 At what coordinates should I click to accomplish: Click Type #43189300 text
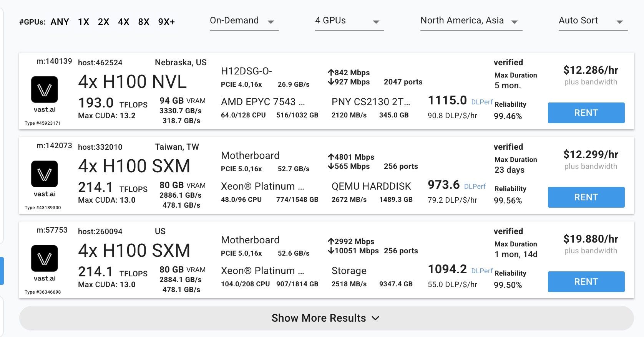(x=43, y=208)
